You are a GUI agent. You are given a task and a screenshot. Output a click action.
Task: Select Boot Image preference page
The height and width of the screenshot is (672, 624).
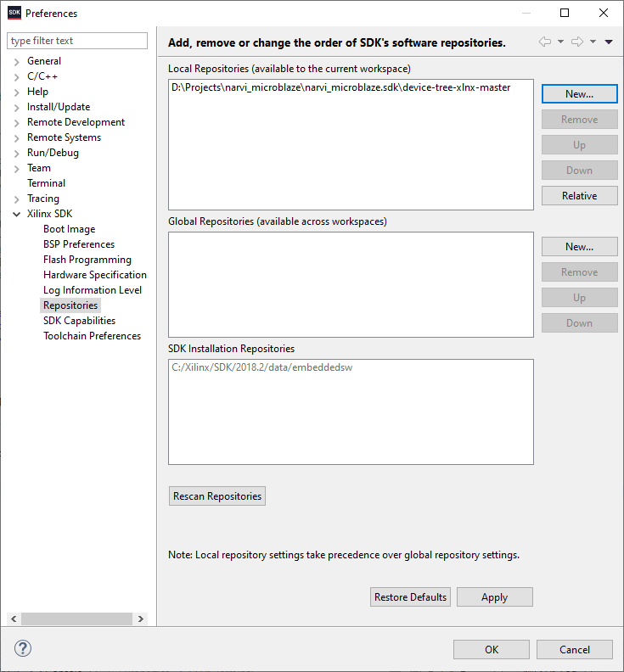click(x=69, y=229)
